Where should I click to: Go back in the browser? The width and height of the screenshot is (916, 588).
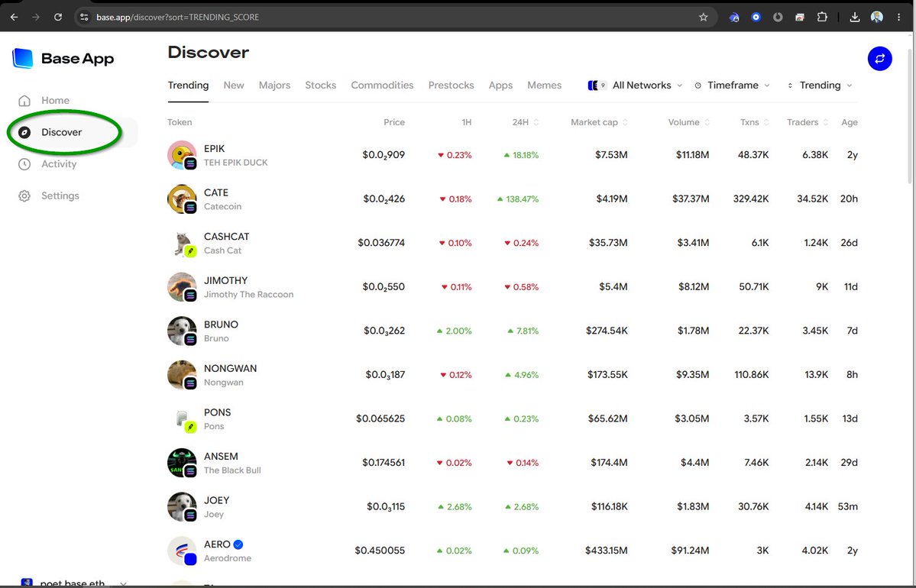click(14, 17)
